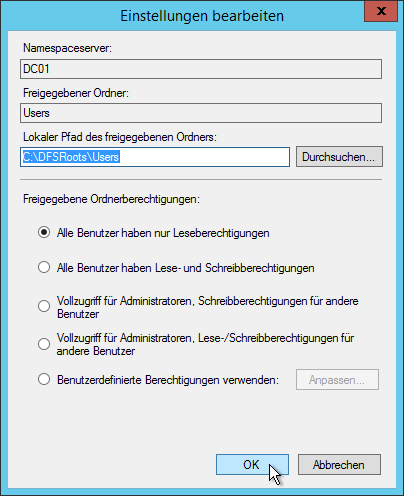Screen dimensions: 404x496
Task: Select radio option nur Leseberechtigungen
Action: pos(44,232)
